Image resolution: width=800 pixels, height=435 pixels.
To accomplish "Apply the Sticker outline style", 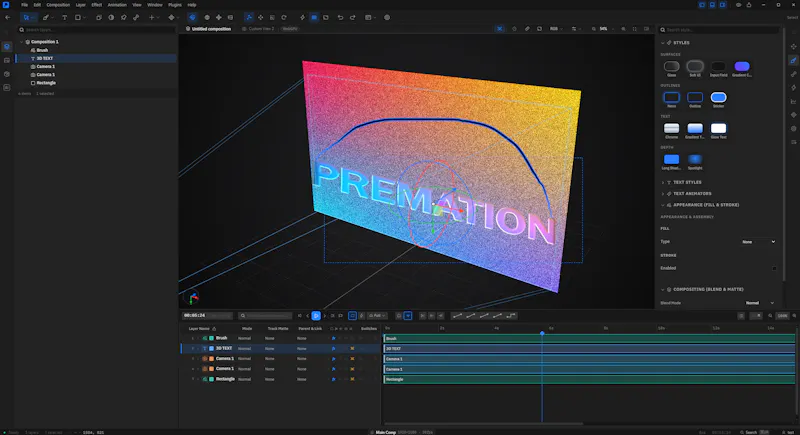I will 718,97.
